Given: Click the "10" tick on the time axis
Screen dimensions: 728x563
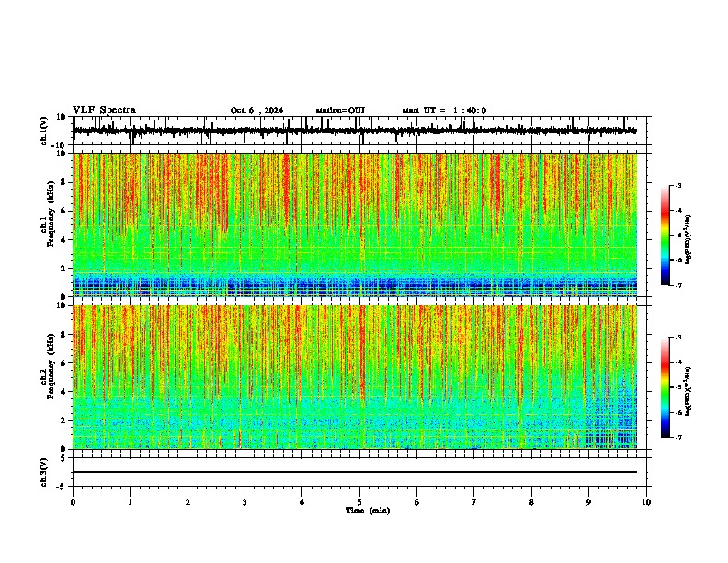Looking at the screenshot, I should (646, 502).
